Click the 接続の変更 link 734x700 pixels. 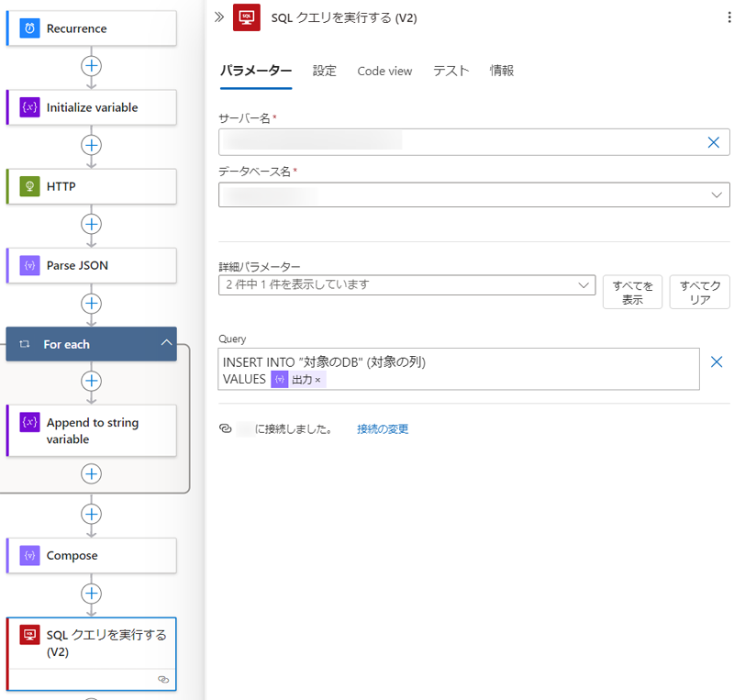[x=383, y=428]
